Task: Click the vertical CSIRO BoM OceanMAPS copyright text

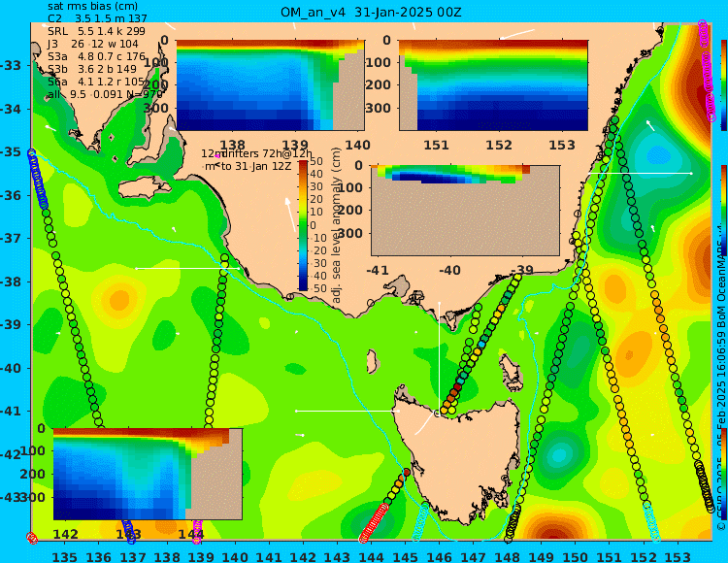Action: pyautogui.click(x=721, y=377)
